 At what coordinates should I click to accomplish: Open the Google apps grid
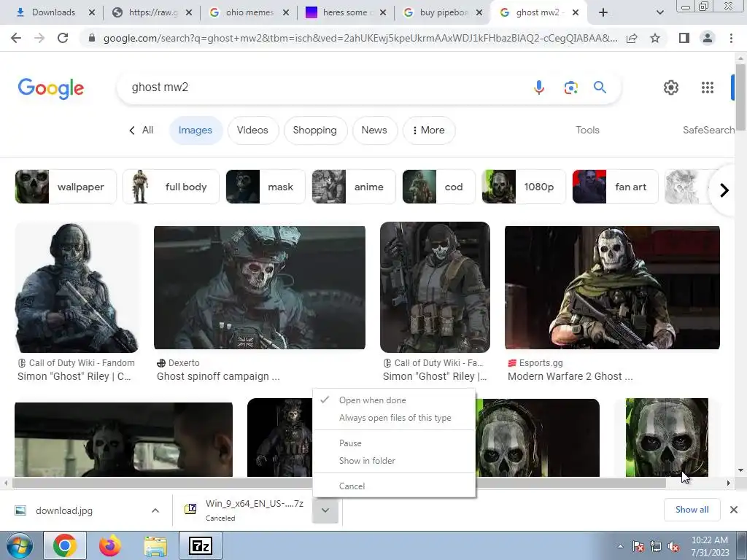[708, 87]
